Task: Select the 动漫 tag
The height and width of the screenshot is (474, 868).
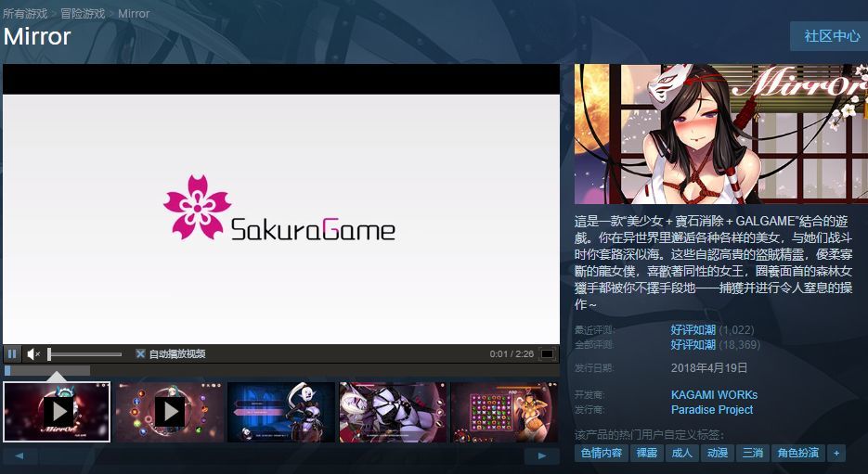Action: (x=717, y=453)
